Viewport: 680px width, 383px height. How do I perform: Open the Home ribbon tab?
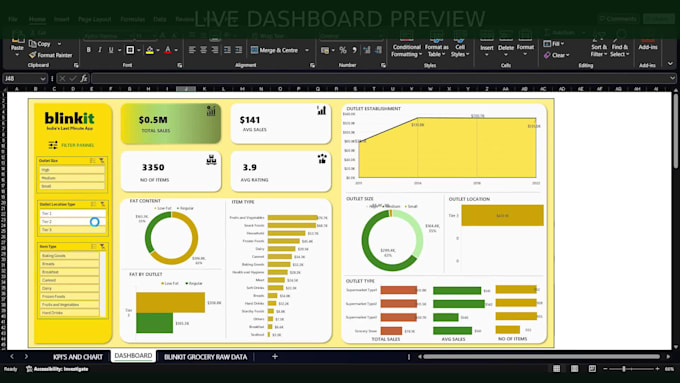pos(37,19)
